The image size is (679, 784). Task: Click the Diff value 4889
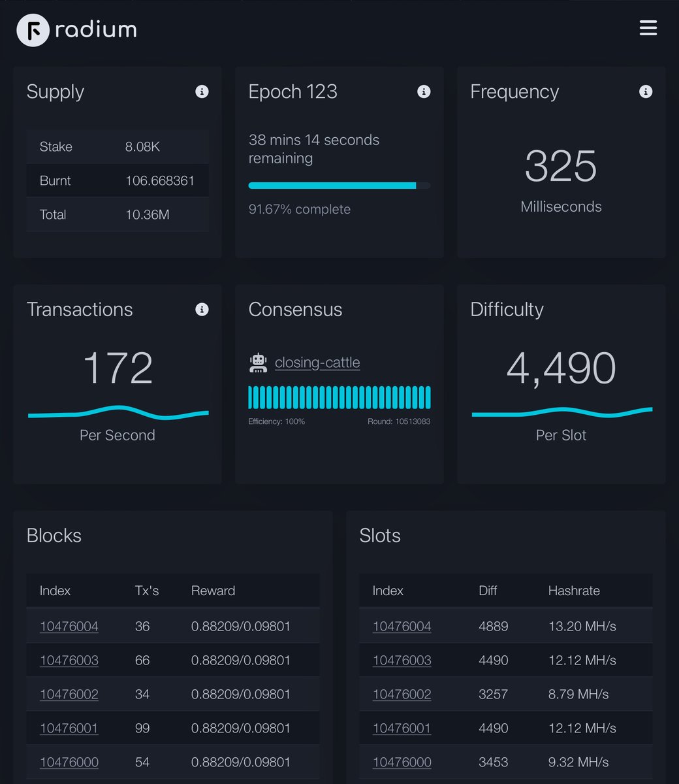[x=494, y=627]
